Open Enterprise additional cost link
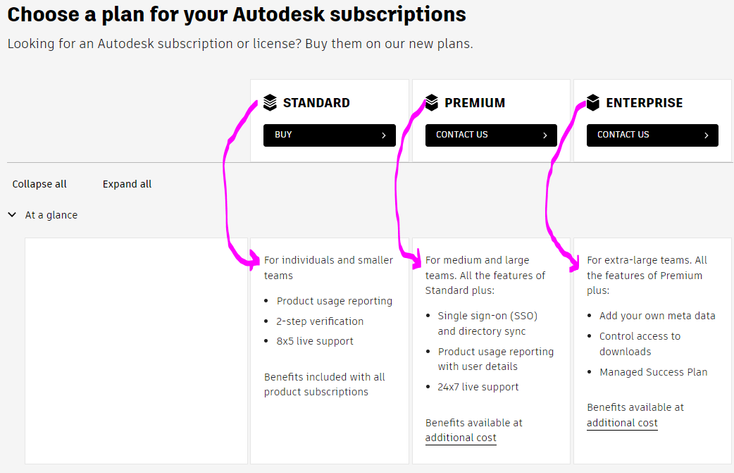The image size is (734, 473). click(x=622, y=422)
